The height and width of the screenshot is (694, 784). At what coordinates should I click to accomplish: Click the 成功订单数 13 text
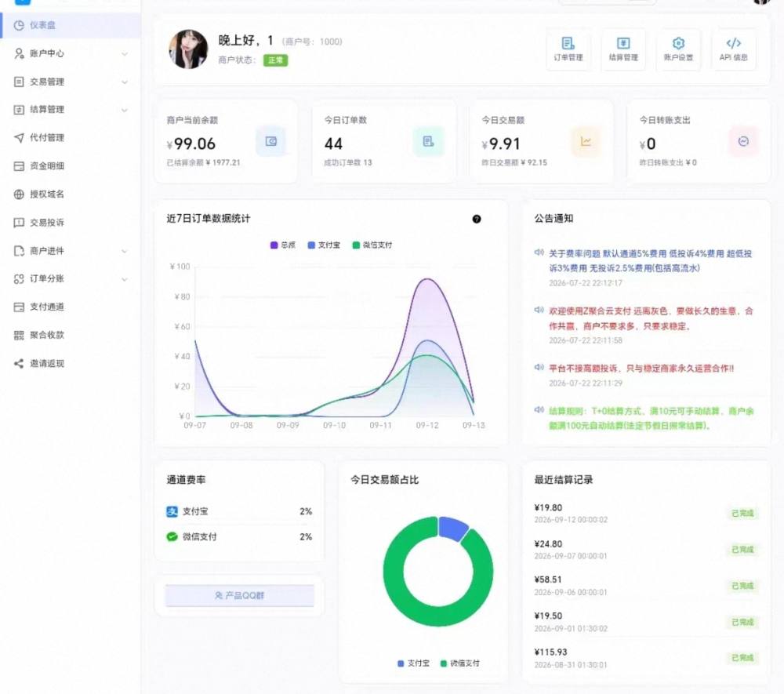[348, 163]
